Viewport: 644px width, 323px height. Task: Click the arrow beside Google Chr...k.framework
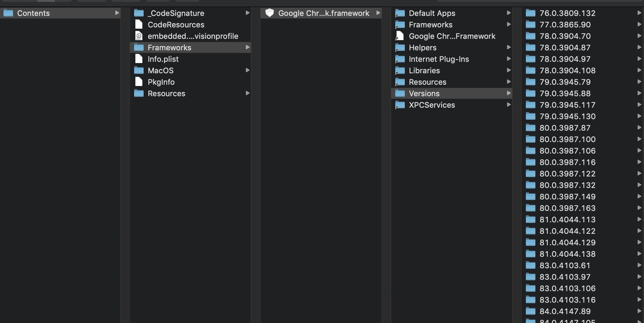378,13
